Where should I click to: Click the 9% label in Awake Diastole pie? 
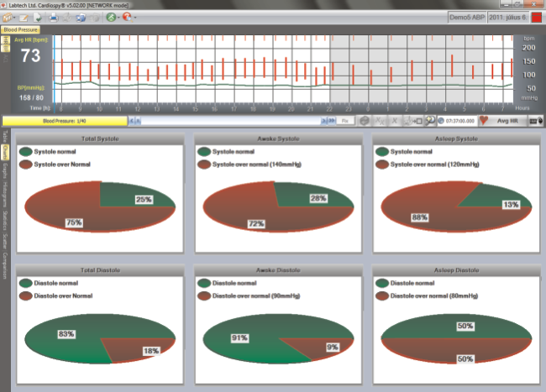tap(332, 348)
